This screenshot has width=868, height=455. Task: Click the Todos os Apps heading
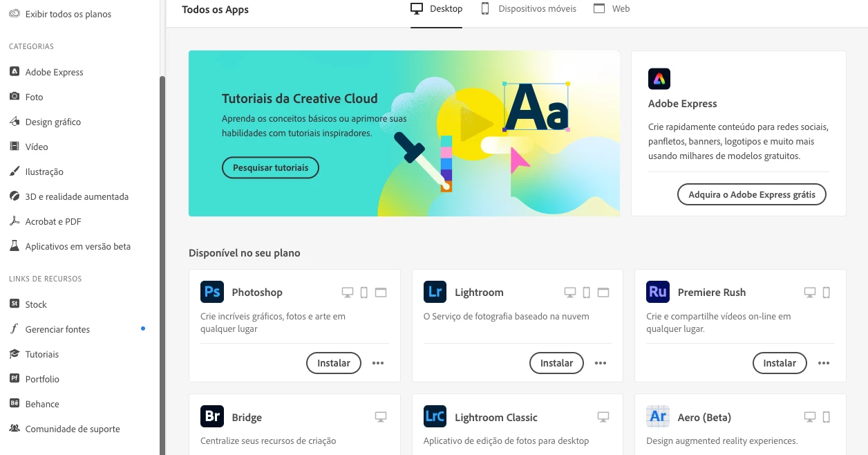(x=216, y=10)
